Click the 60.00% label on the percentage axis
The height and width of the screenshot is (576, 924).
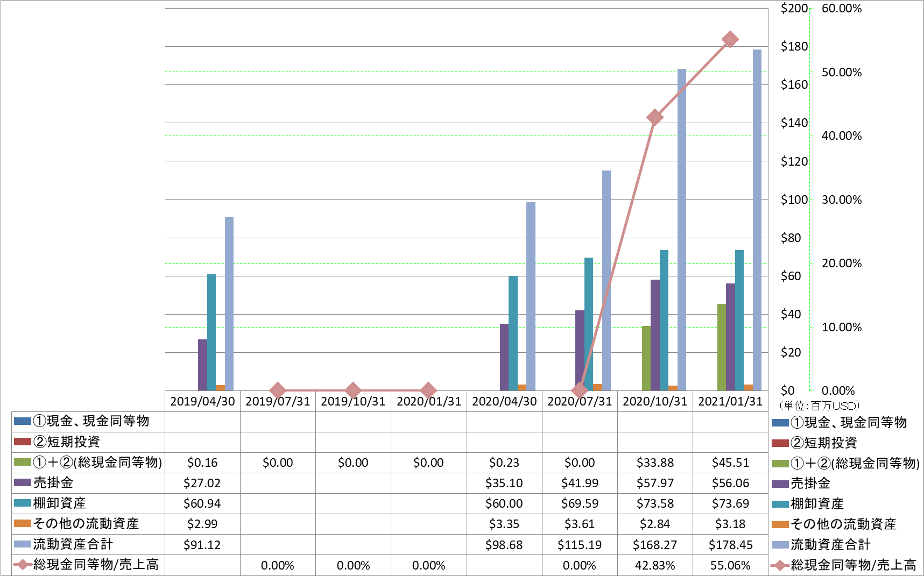pyautogui.click(x=842, y=8)
